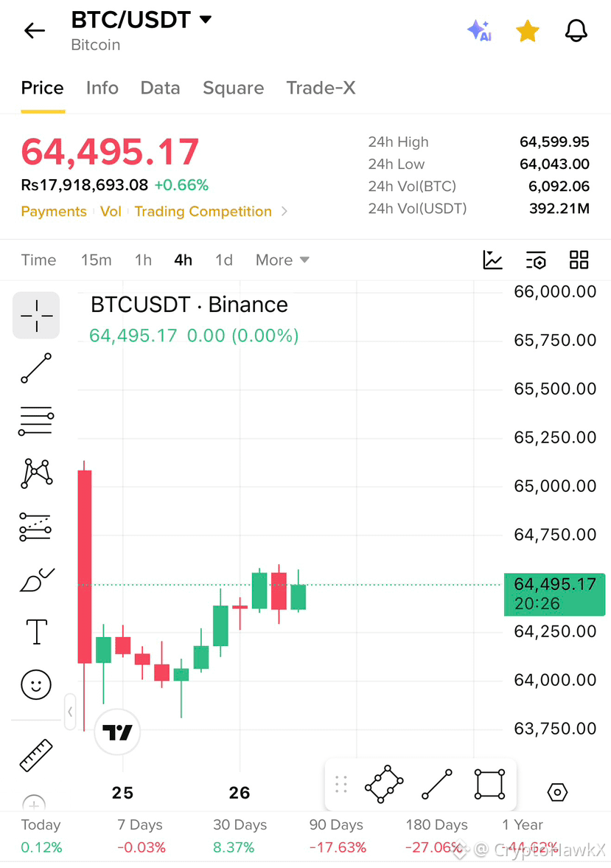
Task: Click the date label 26 on axis
Action: [240, 793]
